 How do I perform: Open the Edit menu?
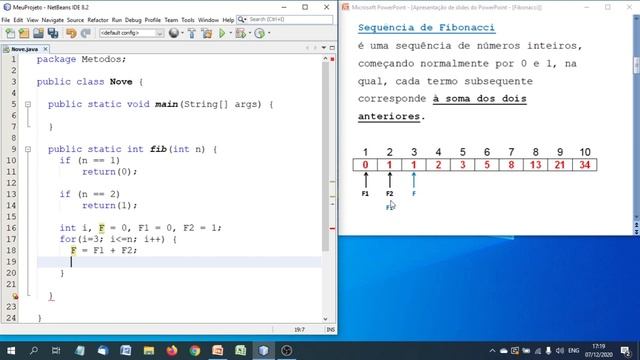18,20
